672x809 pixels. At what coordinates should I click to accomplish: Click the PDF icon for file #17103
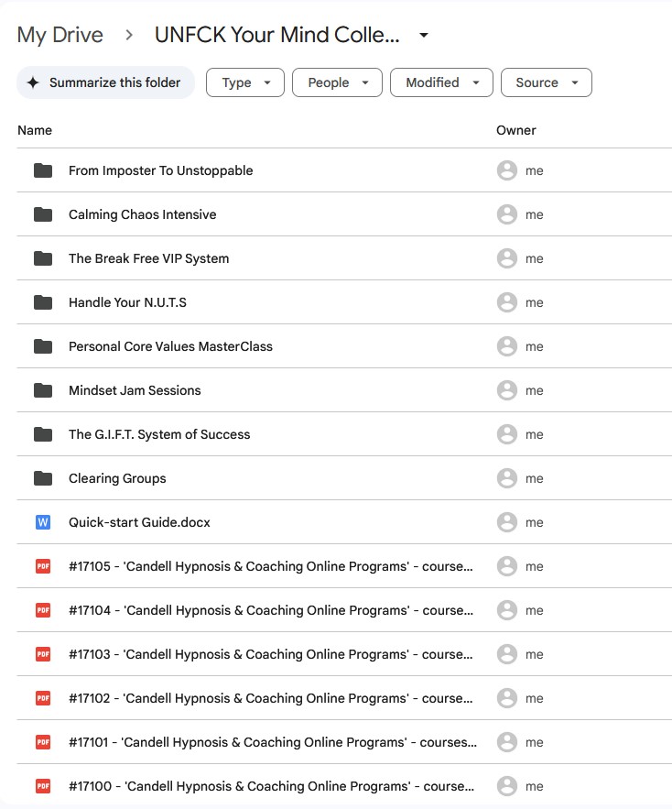pos(43,654)
